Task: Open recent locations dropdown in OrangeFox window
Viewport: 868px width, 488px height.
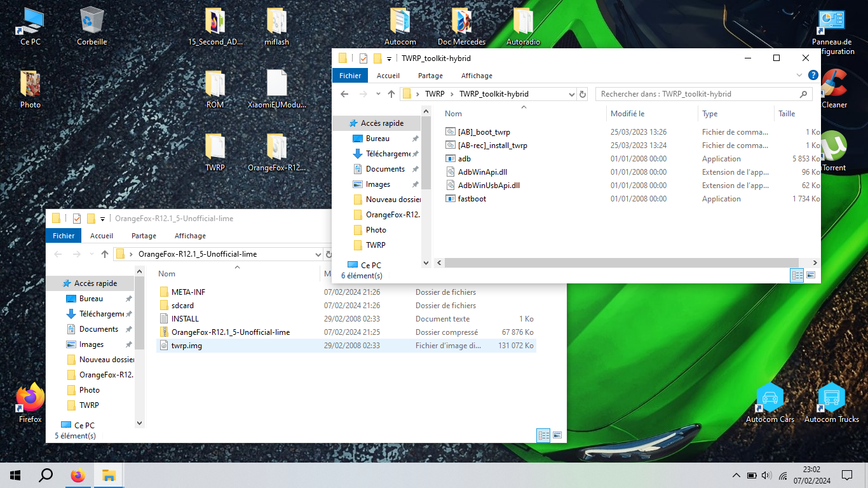Action: click(x=92, y=254)
